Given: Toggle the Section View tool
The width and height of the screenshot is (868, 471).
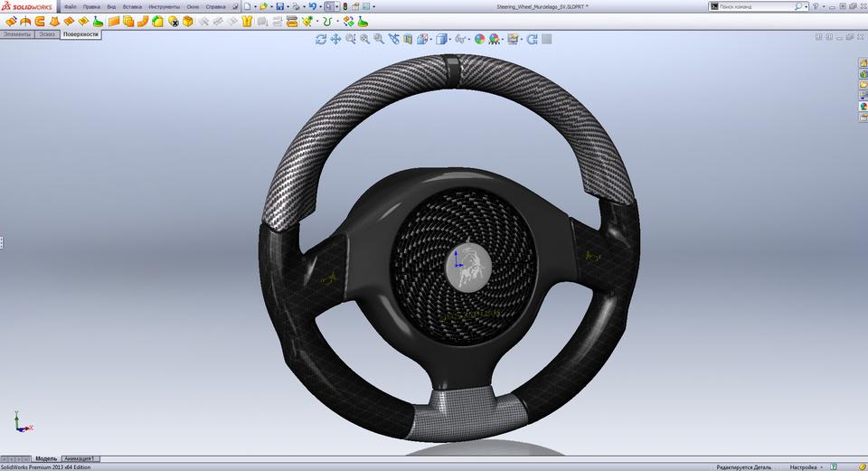Looking at the screenshot, I should (x=408, y=39).
